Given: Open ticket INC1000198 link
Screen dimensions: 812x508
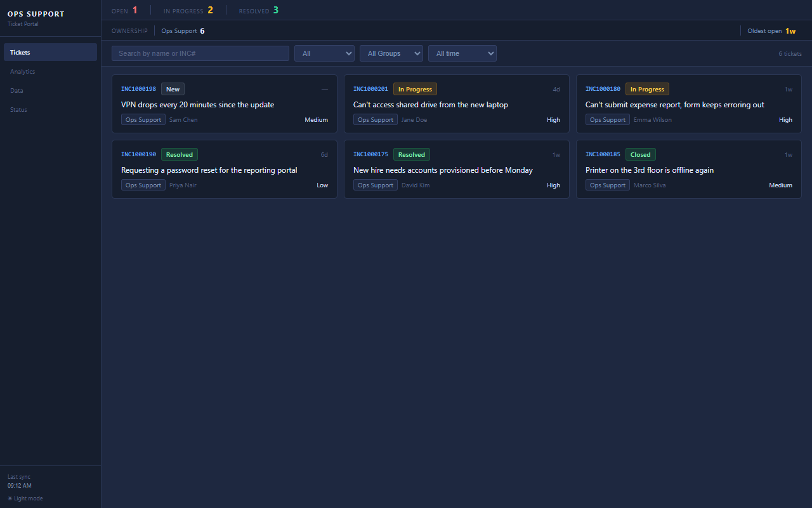Looking at the screenshot, I should (x=138, y=89).
